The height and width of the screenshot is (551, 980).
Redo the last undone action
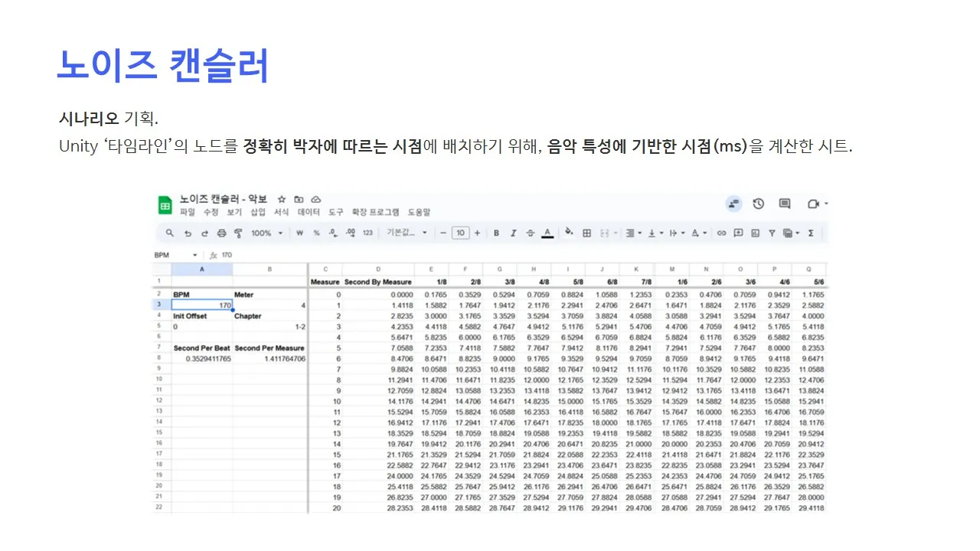(204, 233)
